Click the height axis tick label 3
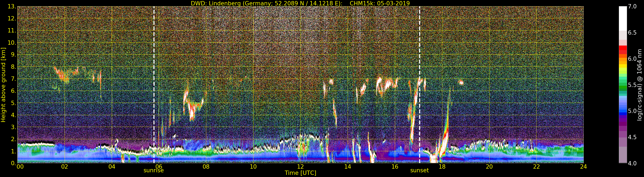This screenshot has width=644, height=177. [13, 127]
